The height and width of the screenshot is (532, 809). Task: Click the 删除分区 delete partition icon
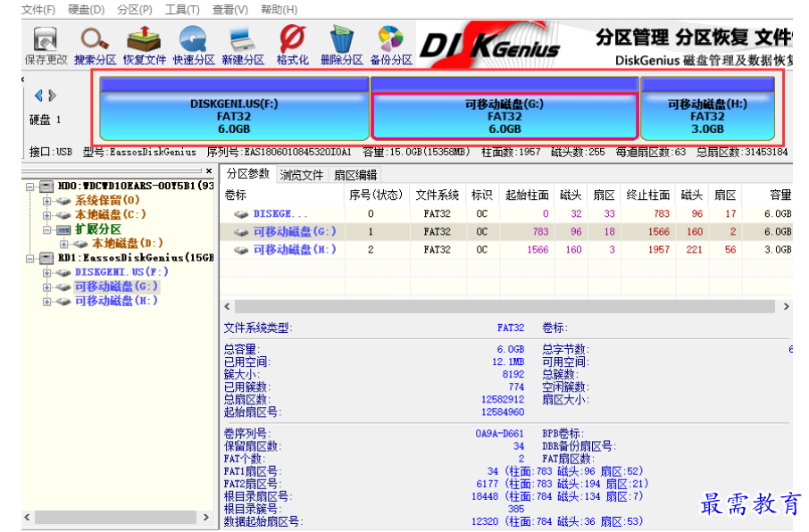click(341, 45)
